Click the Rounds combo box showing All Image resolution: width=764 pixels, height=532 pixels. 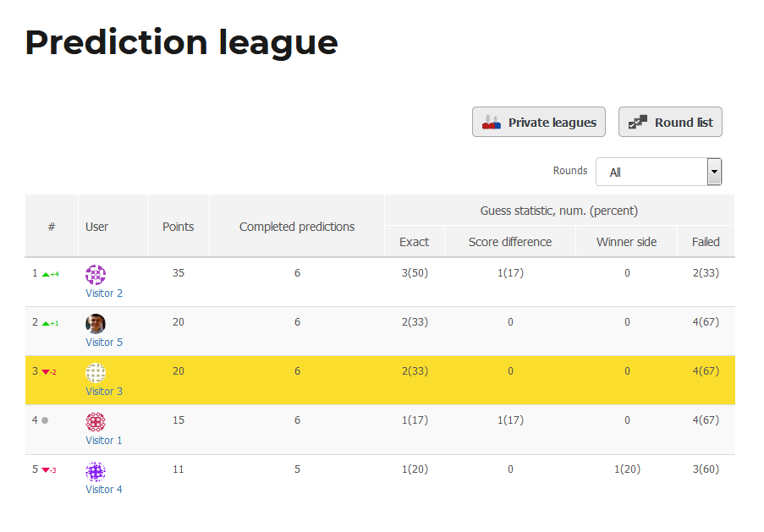click(651, 172)
